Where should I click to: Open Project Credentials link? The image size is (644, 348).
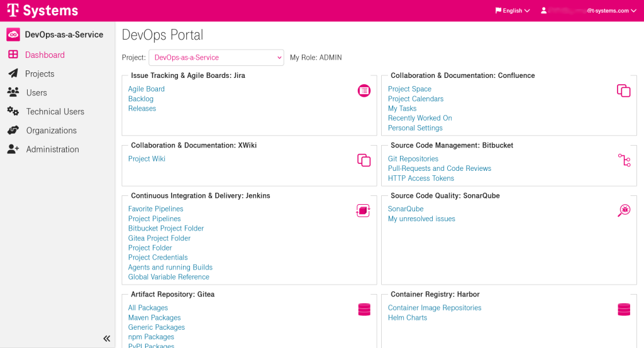coord(158,258)
